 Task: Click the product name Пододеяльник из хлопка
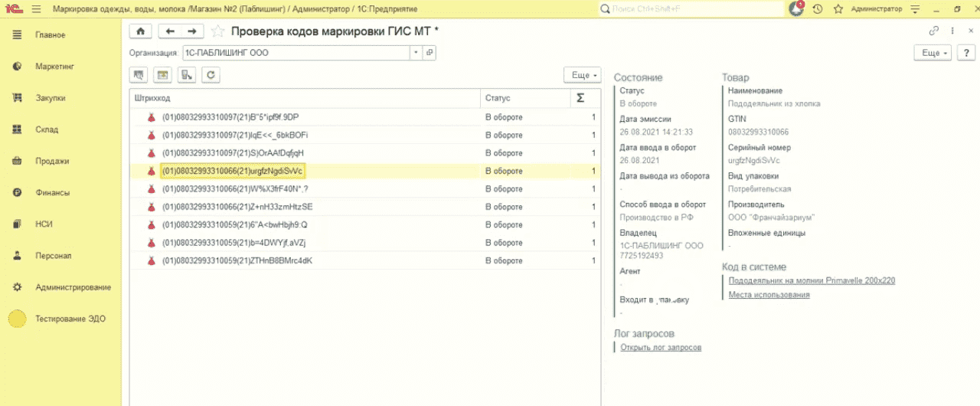point(774,104)
